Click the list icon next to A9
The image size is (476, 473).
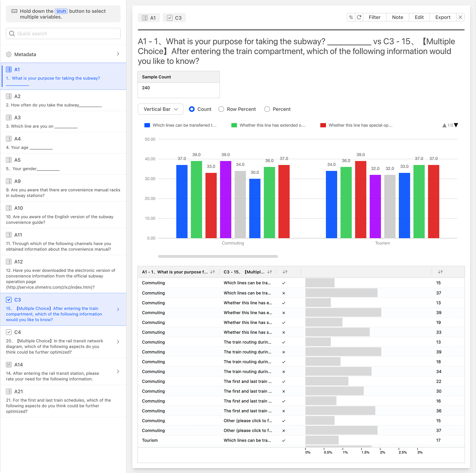(9, 181)
